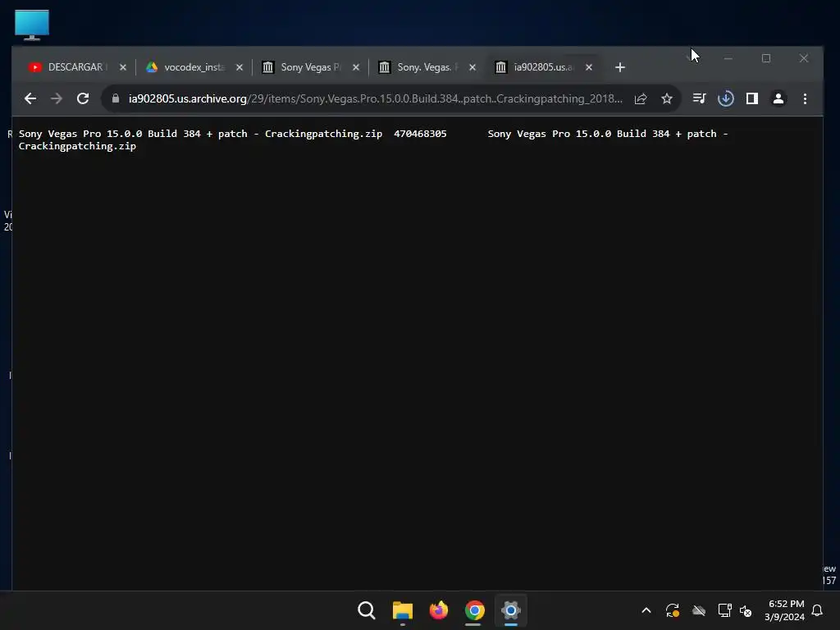
Task: Switch to vocodex_insta Drive tab
Action: pyautogui.click(x=192, y=67)
